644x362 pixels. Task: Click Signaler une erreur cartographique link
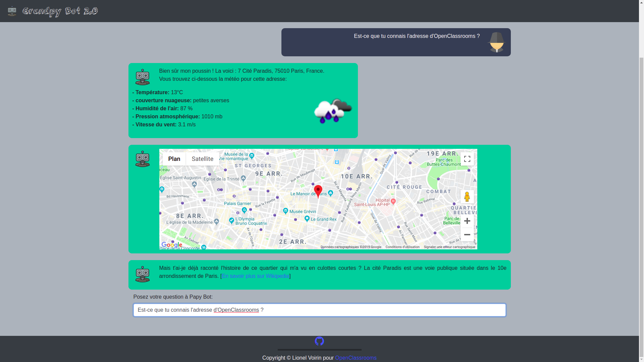coord(449,247)
